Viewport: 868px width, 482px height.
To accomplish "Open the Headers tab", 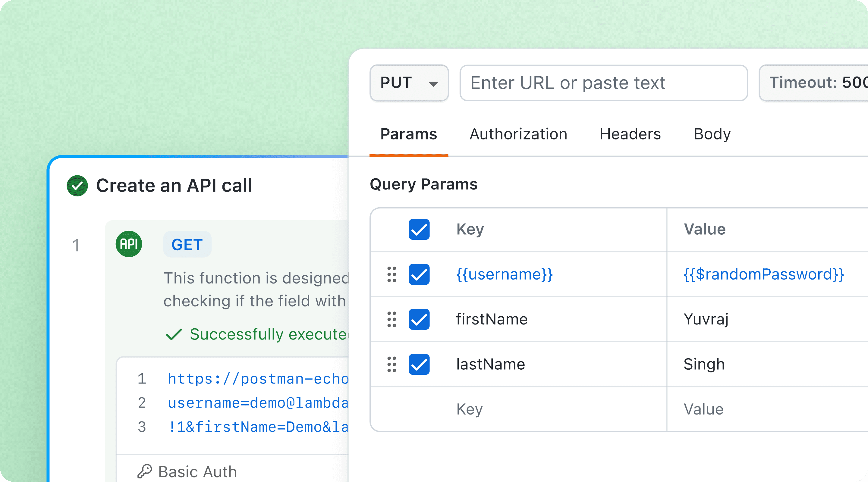I will tap(630, 134).
